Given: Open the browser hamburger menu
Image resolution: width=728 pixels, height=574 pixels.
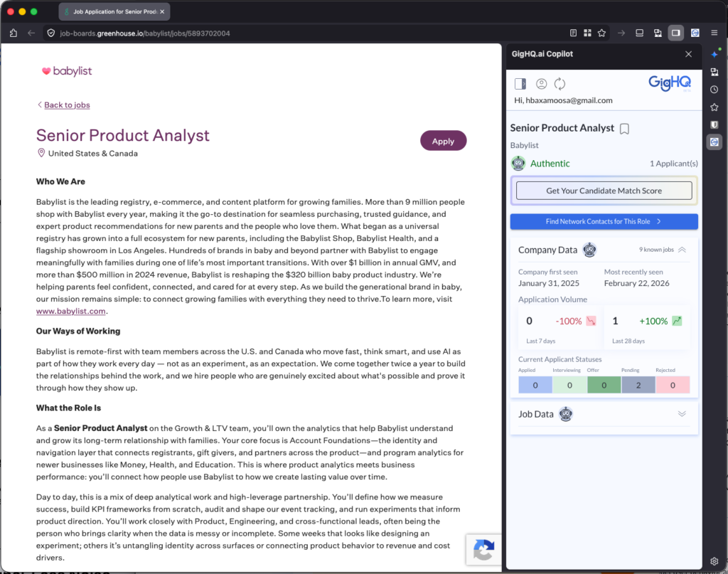Looking at the screenshot, I should click(714, 33).
